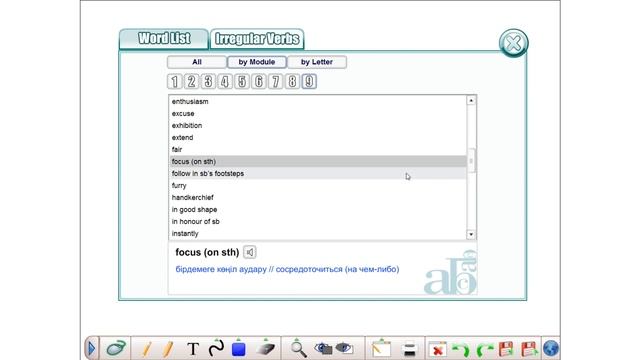The width and height of the screenshot is (640, 360).
Task: Select "focus (on sth)" in the list
Action: point(318,162)
